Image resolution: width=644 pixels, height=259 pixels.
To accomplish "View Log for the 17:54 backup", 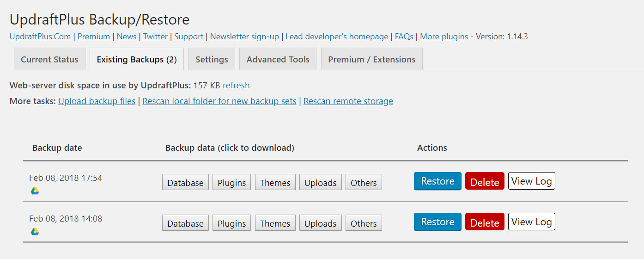I will click(x=531, y=181).
